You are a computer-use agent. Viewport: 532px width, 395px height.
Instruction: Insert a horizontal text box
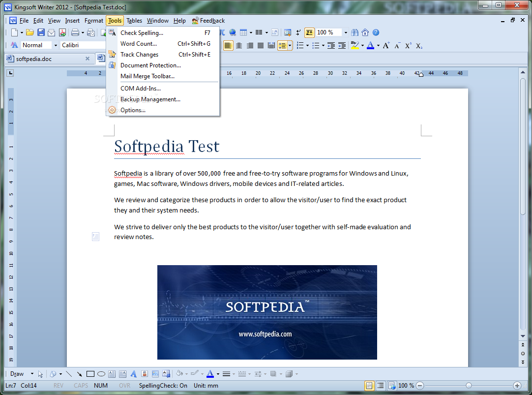pyautogui.click(x=112, y=374)
